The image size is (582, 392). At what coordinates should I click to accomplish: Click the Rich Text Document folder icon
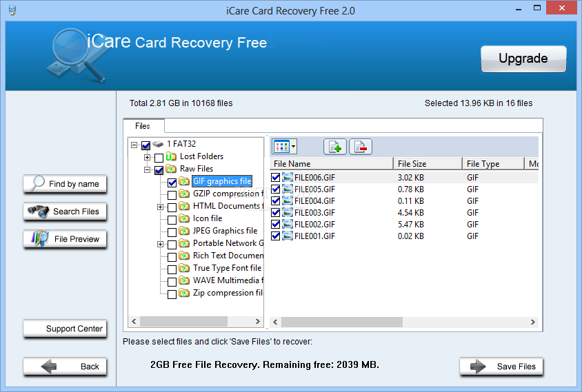[x=183, y=256]
